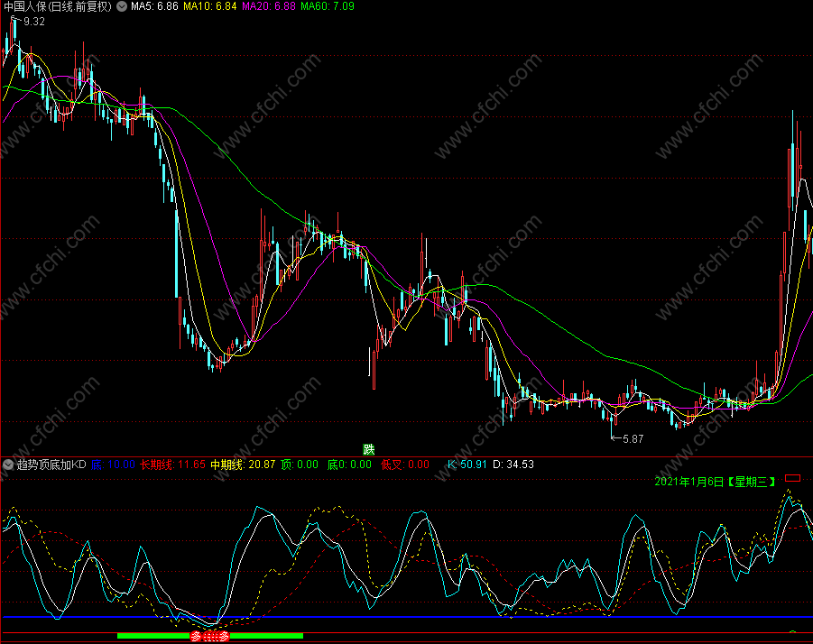Select the 底: 10.00 indicator value
813x644 pixels.
(x=113, y=465)
